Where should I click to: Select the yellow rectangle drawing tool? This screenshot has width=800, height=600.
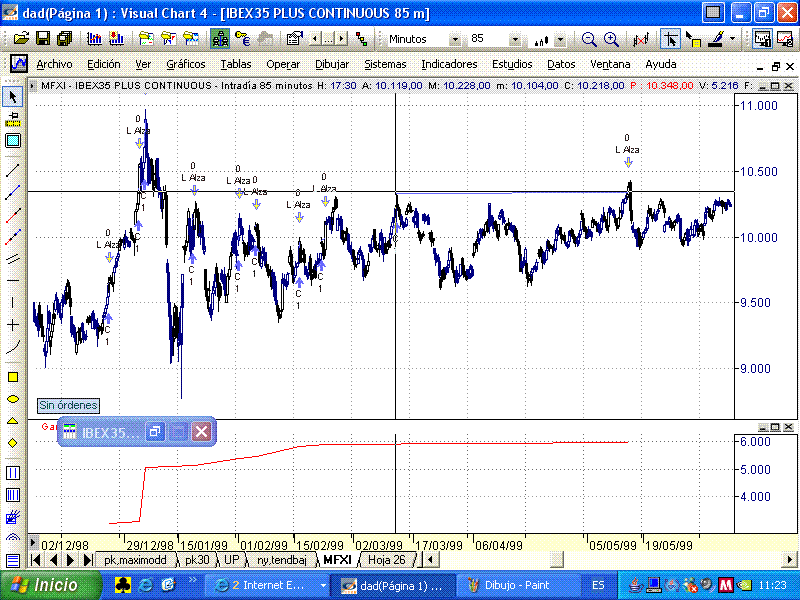coord(13,377)
